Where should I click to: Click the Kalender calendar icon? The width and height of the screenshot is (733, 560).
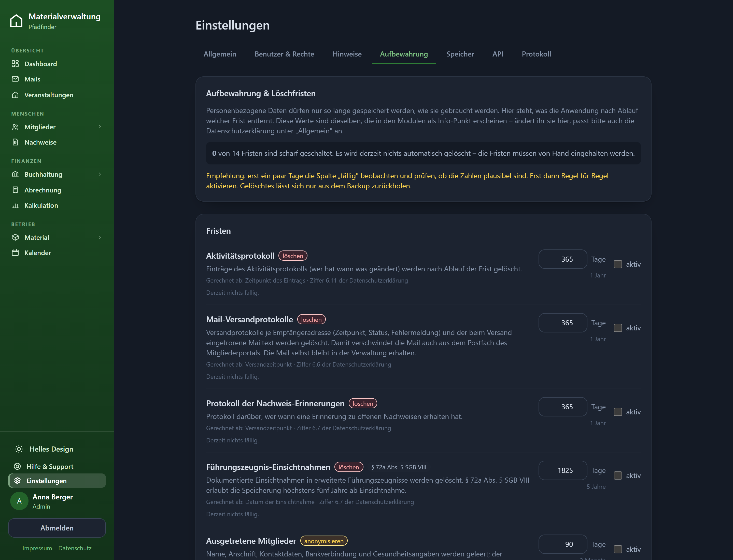coord(15,253)
